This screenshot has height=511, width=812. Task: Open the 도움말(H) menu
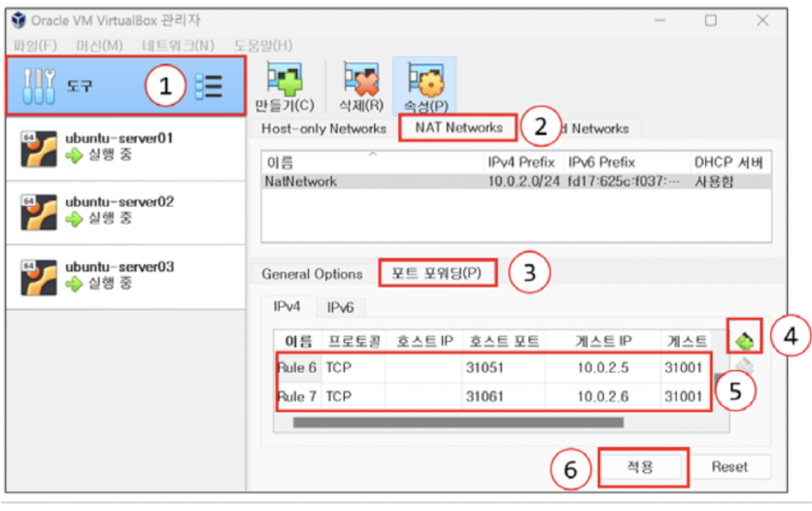[x=263, y=46]
